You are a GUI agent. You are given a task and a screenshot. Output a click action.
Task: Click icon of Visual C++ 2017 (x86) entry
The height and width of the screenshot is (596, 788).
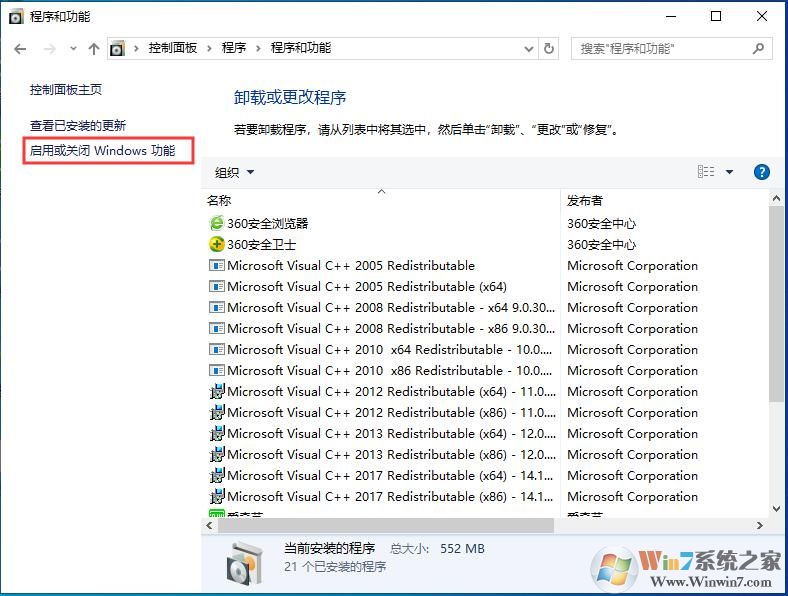tap(216, 496)
